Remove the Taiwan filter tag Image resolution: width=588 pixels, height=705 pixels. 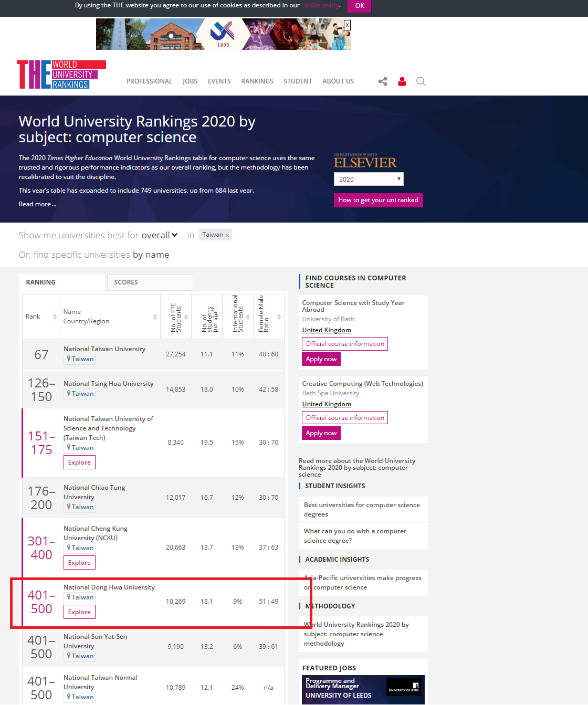(x=227, y=235)
